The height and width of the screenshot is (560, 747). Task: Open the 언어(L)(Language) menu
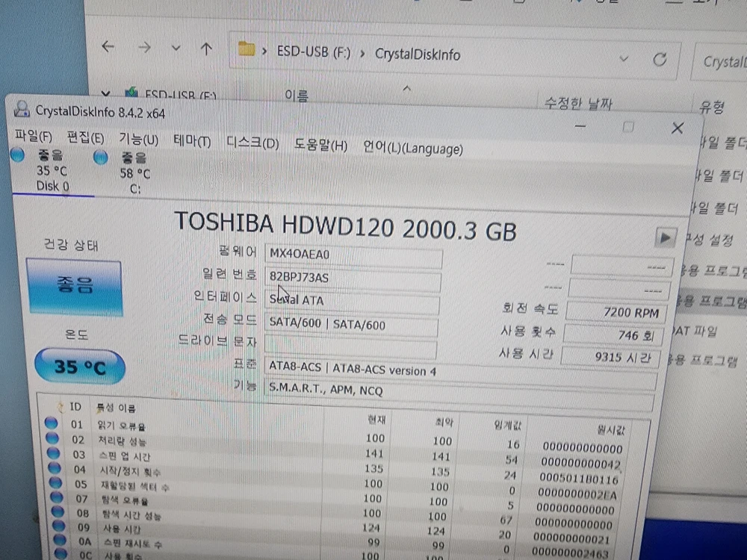[x=413, y=148]
